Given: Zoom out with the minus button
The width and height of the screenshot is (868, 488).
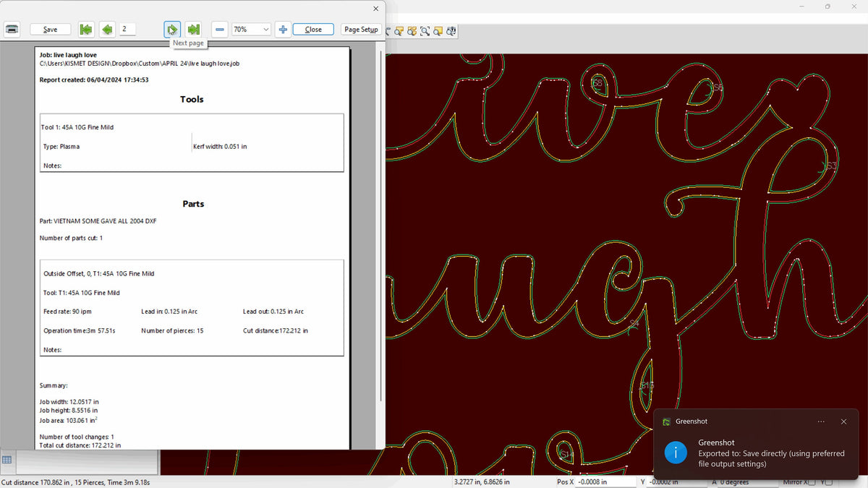Looking at the screenshot, I should click(x=220, y=30).
